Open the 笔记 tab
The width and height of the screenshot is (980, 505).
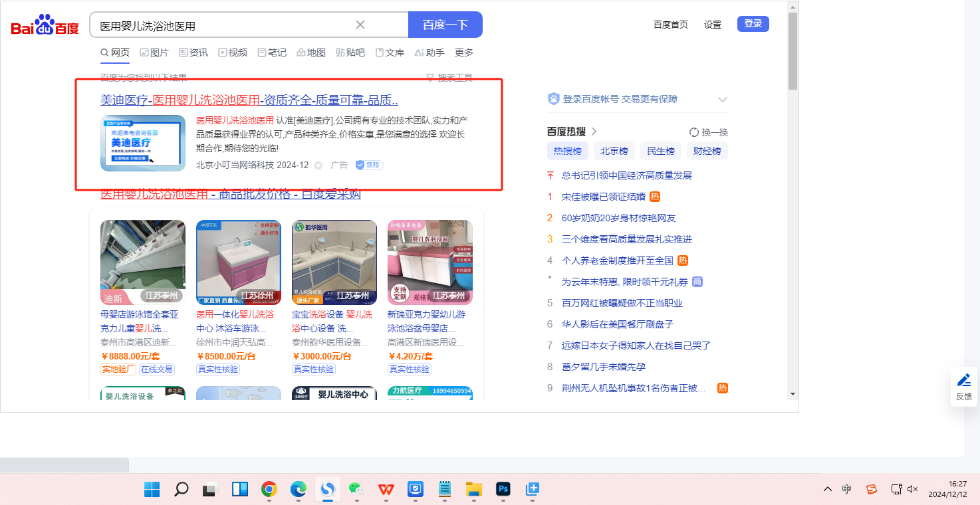pos(272,52)
